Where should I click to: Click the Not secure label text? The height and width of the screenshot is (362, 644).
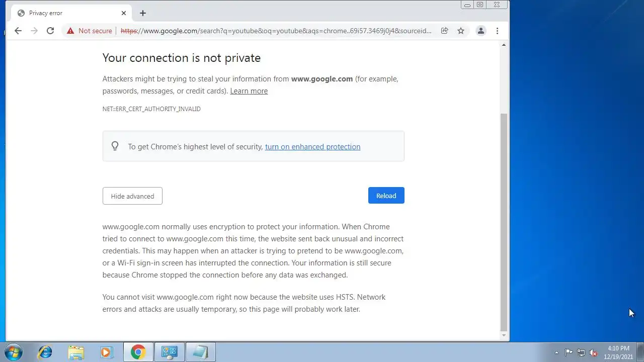click(95, 31)
